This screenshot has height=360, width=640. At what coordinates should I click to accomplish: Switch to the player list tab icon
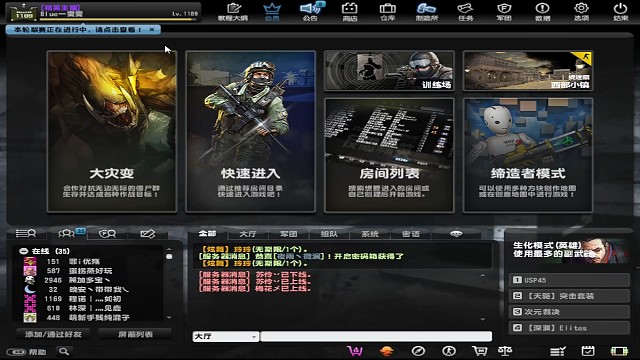[x=26, y=233]
